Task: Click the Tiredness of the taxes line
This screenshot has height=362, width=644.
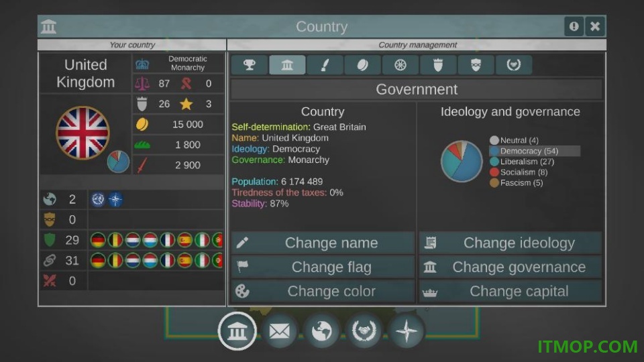Action: (x=287, y=192)
